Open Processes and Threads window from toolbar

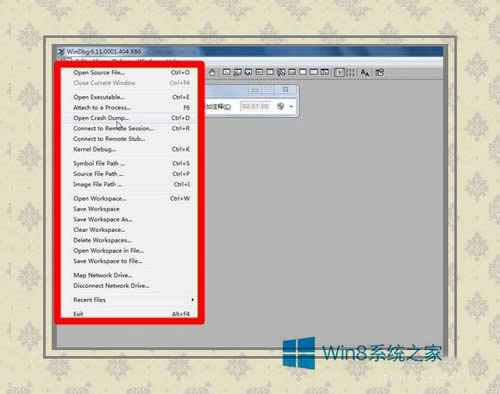[314, 72]
